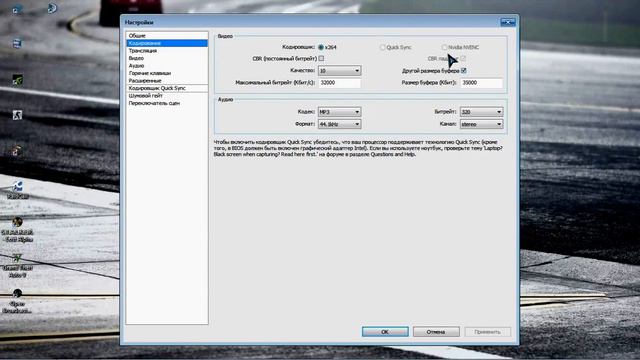Screen dimensions: 640x360
Task: Open the Общие settings section
Action: pos(167,36)
